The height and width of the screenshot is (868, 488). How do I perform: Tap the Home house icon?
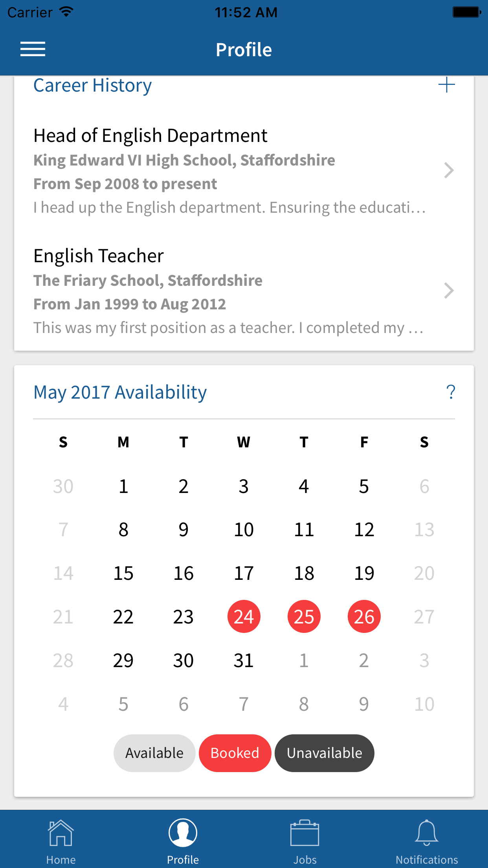pyautogui.click(x=61, y=833)
